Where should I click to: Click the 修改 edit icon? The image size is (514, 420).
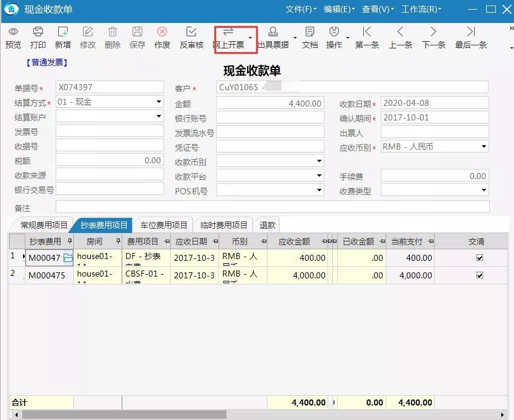(x=88, y=32)
